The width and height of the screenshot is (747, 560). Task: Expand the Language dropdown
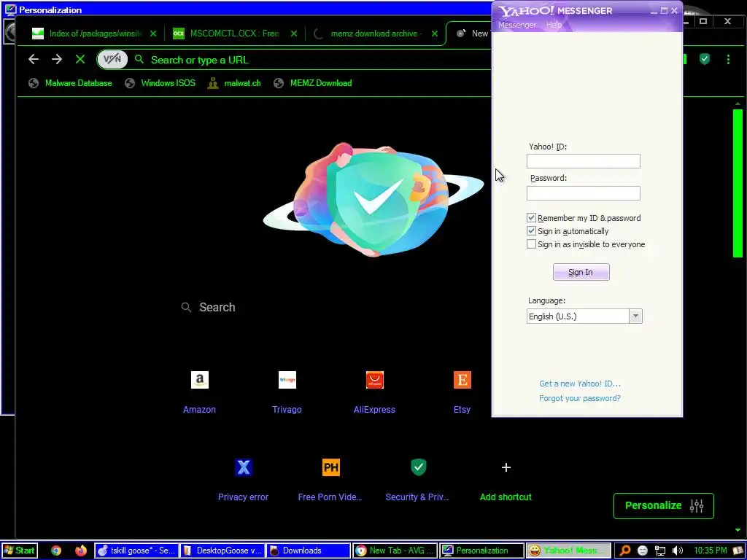(635, 316)
